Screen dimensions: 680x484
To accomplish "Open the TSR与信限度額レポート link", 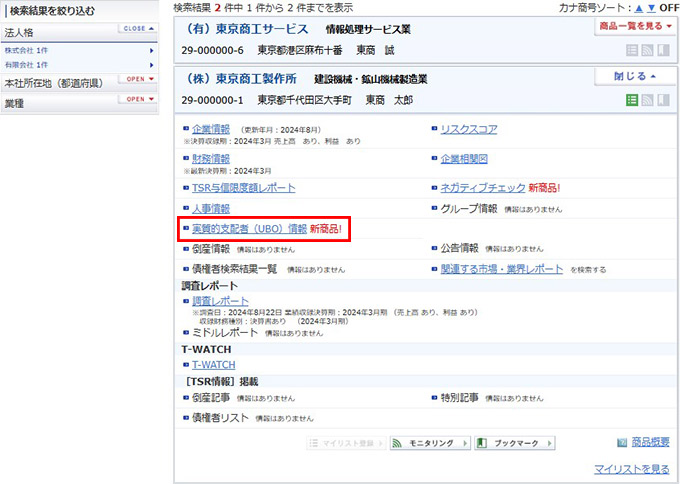I will tap(244, 188).
